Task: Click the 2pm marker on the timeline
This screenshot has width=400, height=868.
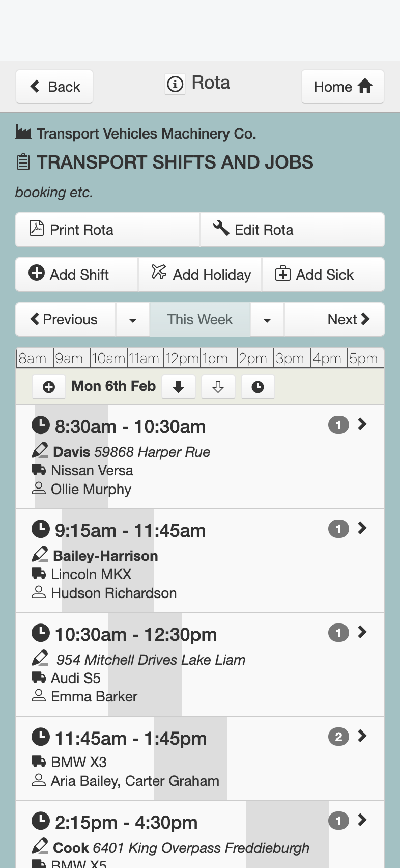Action: [x=253, y=359]
